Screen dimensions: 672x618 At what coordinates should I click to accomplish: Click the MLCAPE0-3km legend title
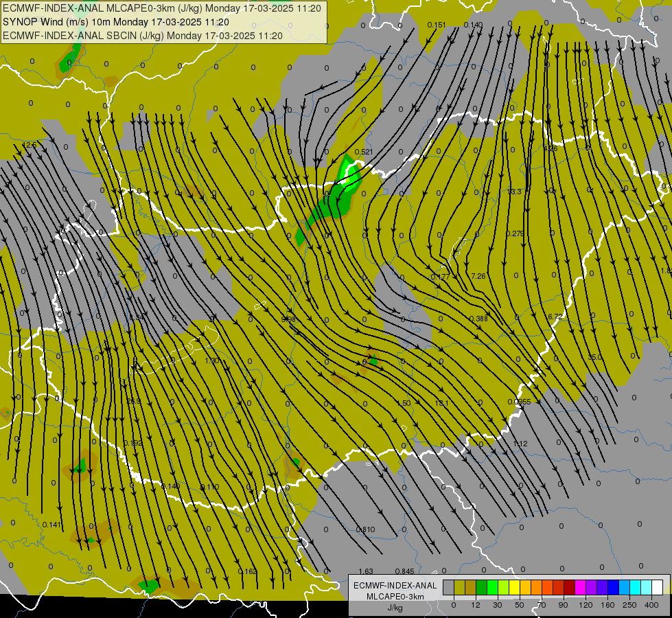click(x=395, y=597)
